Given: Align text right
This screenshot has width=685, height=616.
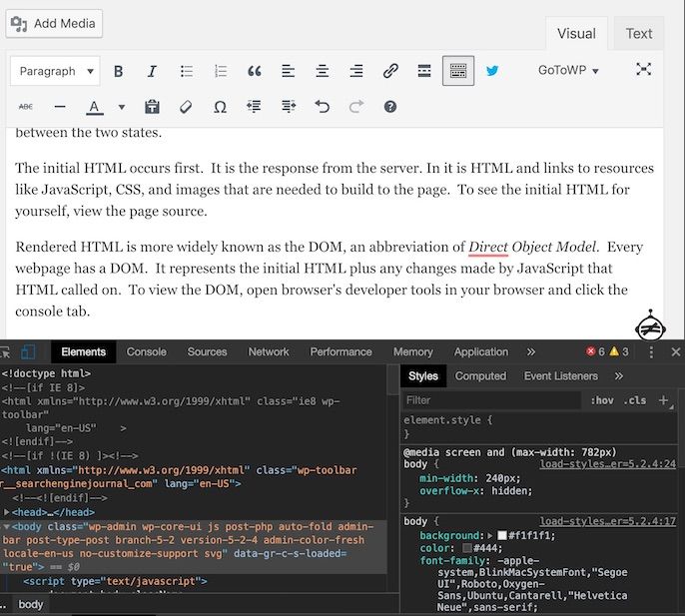Looking at the screenshot, I should point(356,71).
